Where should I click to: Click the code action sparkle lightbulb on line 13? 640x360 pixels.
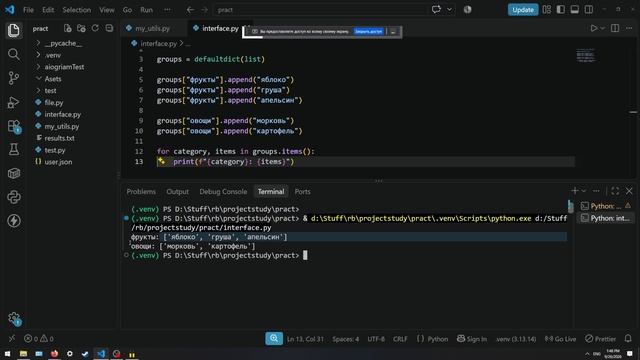[161, 161]
